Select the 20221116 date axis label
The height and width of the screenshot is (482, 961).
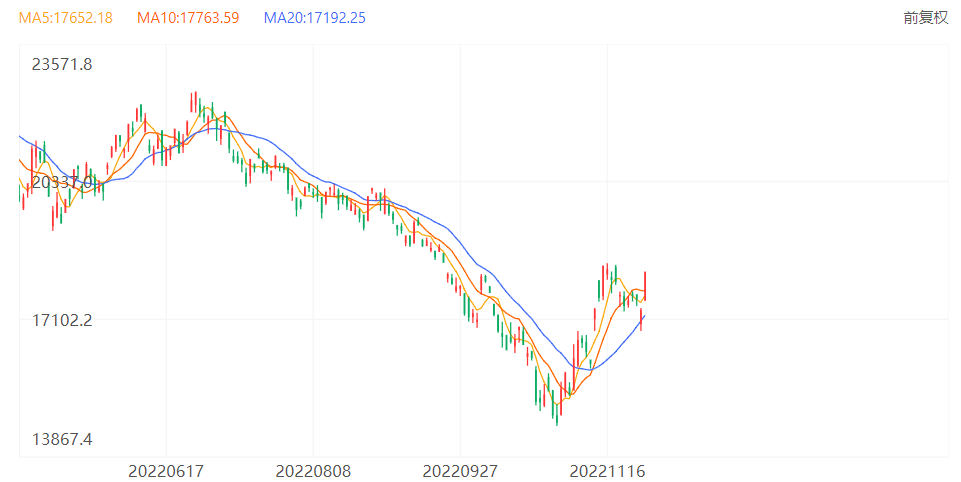tap(607, 471)
